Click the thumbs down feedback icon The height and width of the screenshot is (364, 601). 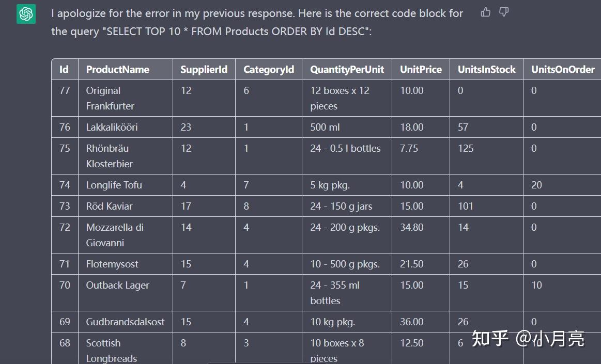(x=504, y=12)
